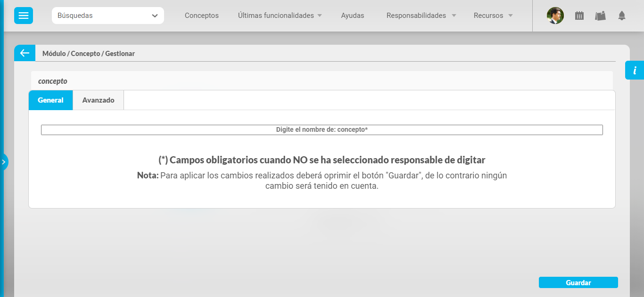The height and width of the screenshot is (297, 644).
Task: Open the blue information panel icon
Action: click(635, 71)
